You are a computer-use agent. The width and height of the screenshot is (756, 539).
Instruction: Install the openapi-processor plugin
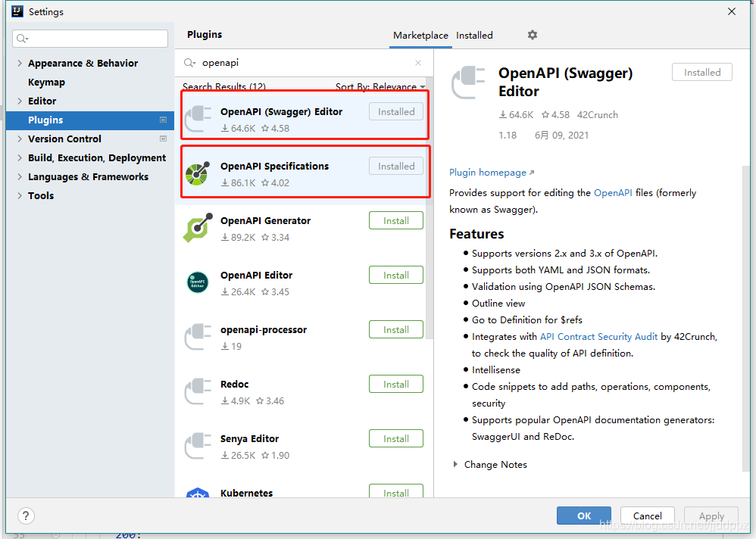tap(396, 329)
